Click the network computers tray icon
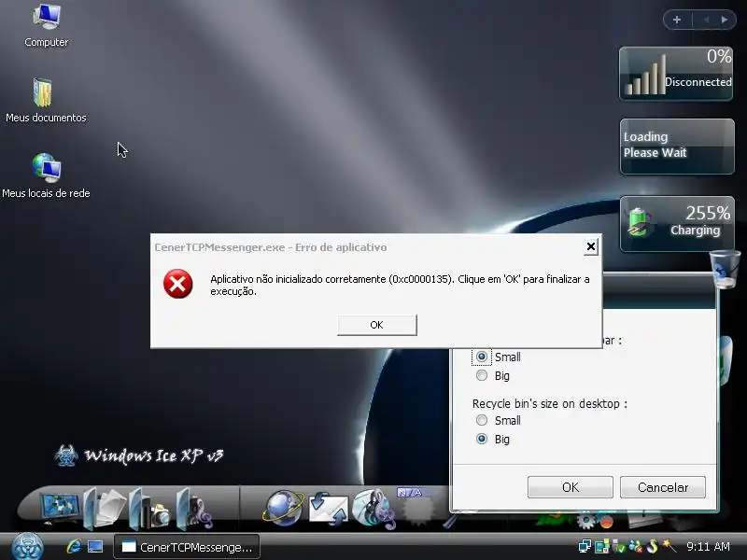The width and height of the screenshot is (747, 560). coord(585,547)
